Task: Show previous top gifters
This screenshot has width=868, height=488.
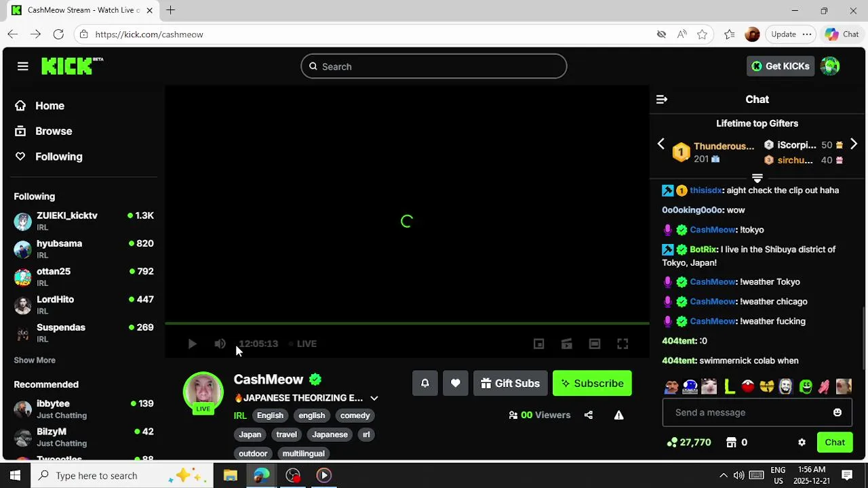Action: tap(661, 144)
